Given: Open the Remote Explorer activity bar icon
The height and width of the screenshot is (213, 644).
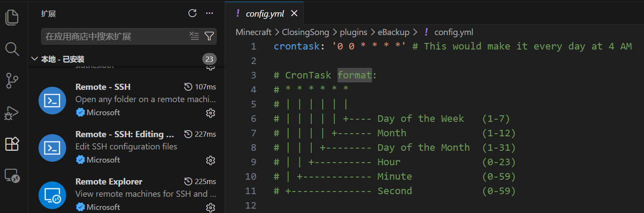Looking at the screenshot, I should click(12, 176).
